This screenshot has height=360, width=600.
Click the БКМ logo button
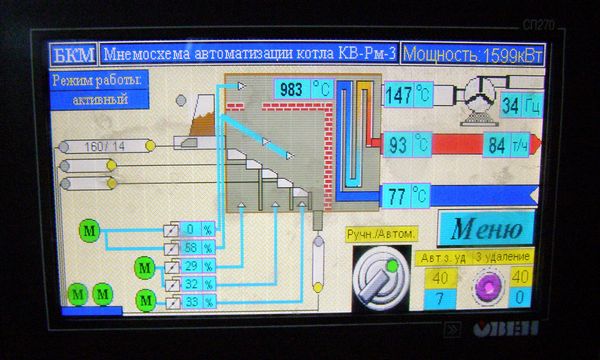click(x=73, y=54)
